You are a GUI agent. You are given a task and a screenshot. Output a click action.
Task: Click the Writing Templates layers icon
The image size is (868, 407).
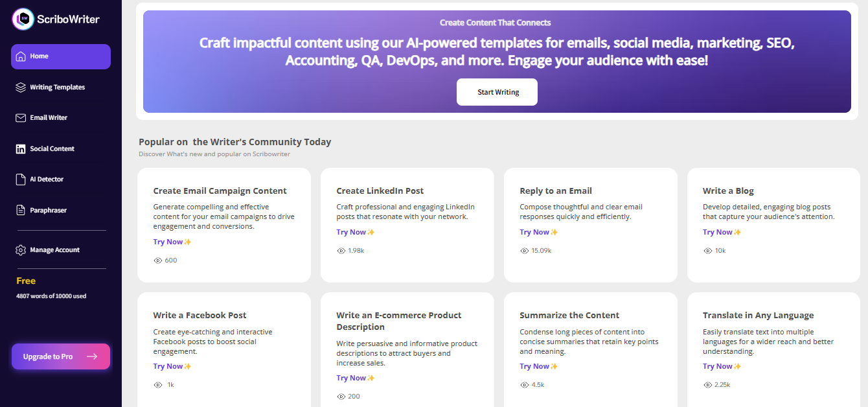pos(21,87)
